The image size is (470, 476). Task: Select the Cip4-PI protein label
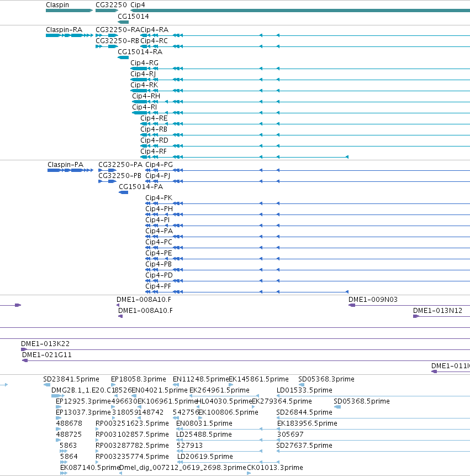coord(157,220)
